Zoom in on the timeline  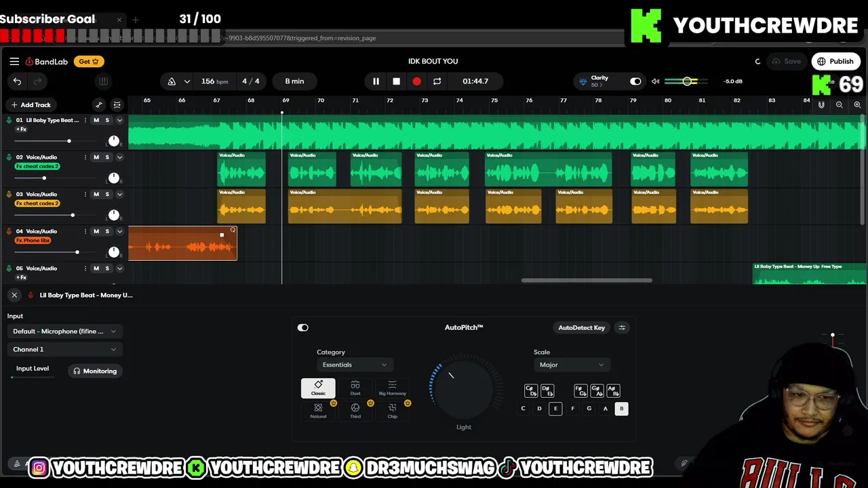pos(857,105)
